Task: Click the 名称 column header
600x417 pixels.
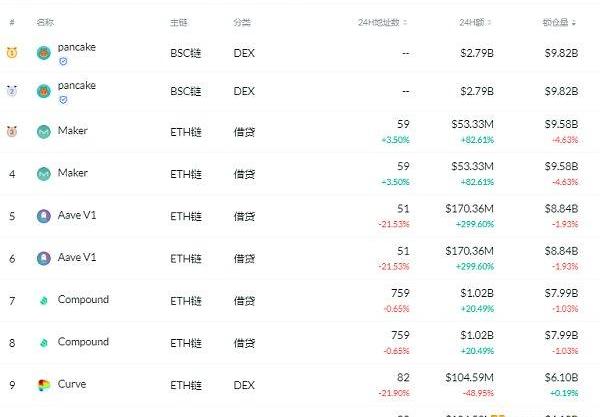Action: 45,22
